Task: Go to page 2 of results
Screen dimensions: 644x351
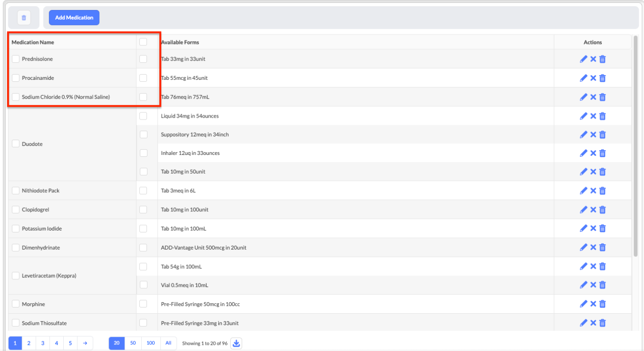Action: click(29, 343)
